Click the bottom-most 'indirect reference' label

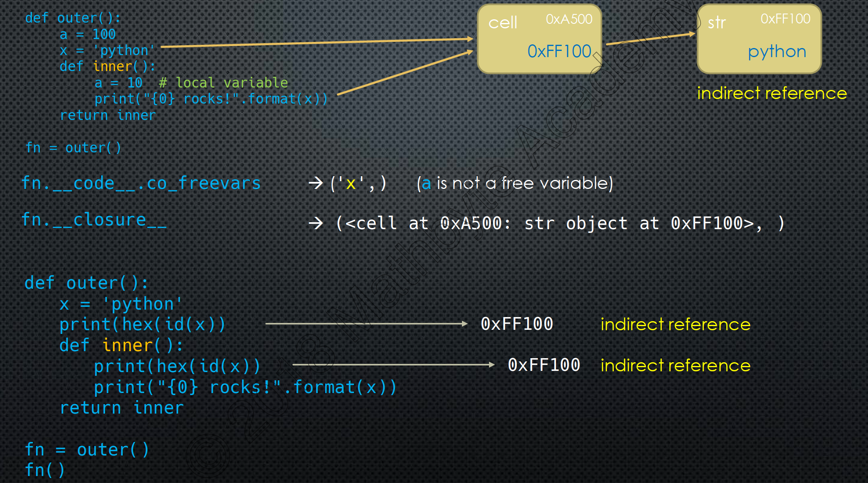(675, 366)
